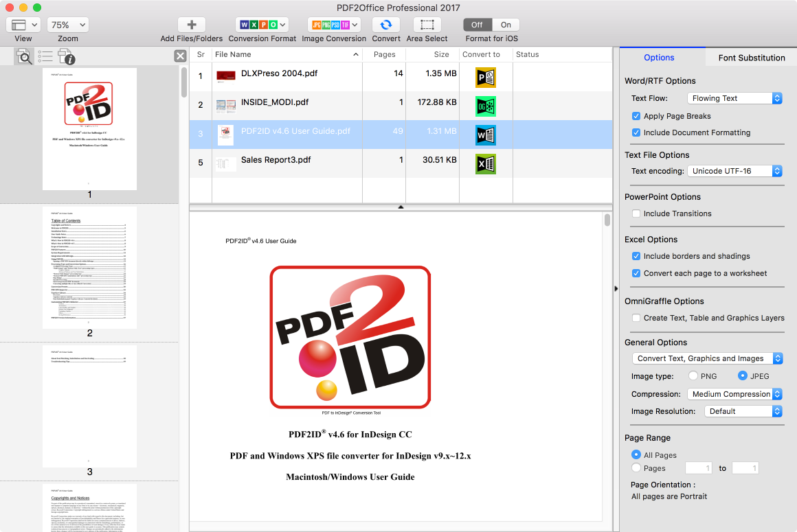The width and height of the screenshot is (797, 532).
Task: Toggle Include borders and shadings checkbox
Action: point(636,256)
